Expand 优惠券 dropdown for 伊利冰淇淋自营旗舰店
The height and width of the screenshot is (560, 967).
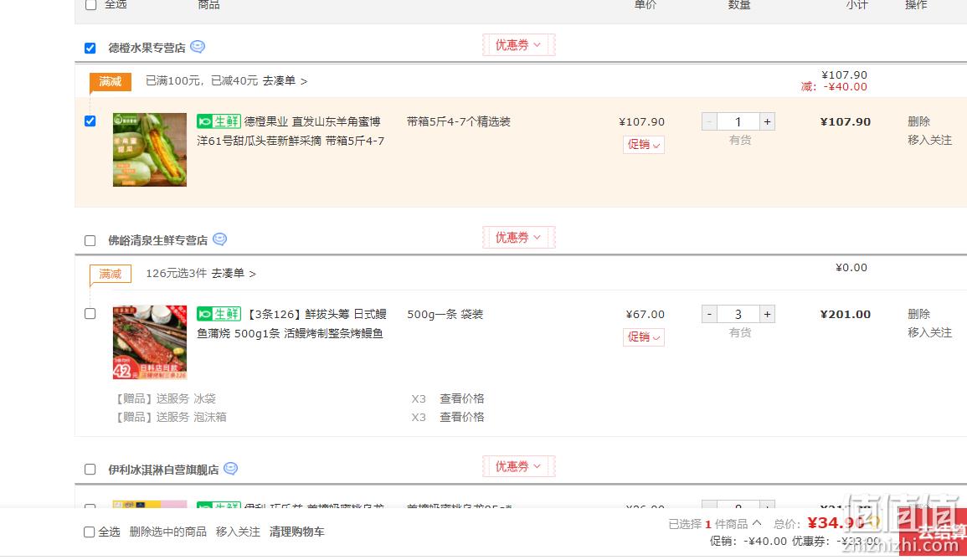click(x=518, y=466)
